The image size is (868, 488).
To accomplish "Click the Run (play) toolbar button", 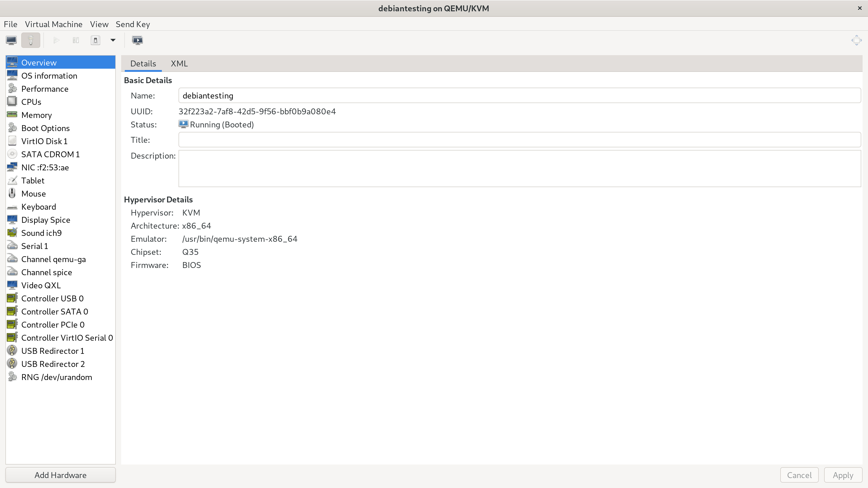I will (x=56, y=40).
